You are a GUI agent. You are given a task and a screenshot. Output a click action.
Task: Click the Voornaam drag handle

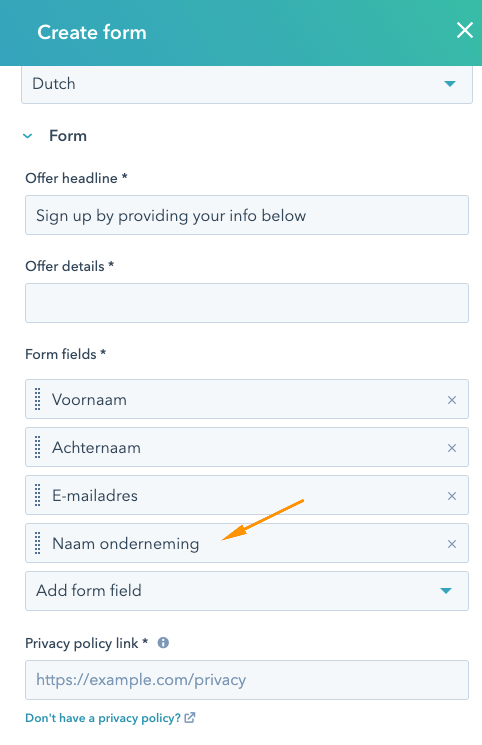(38, 399)
